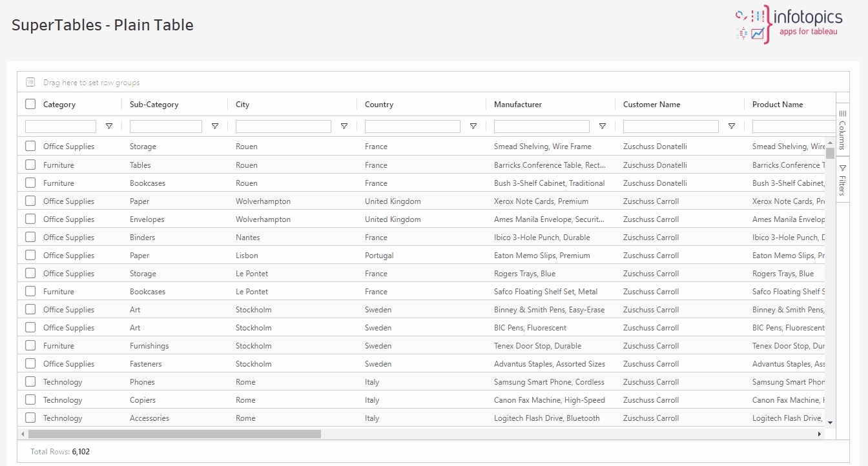Click the City column filter funnel icon

(x=344, y=127)
